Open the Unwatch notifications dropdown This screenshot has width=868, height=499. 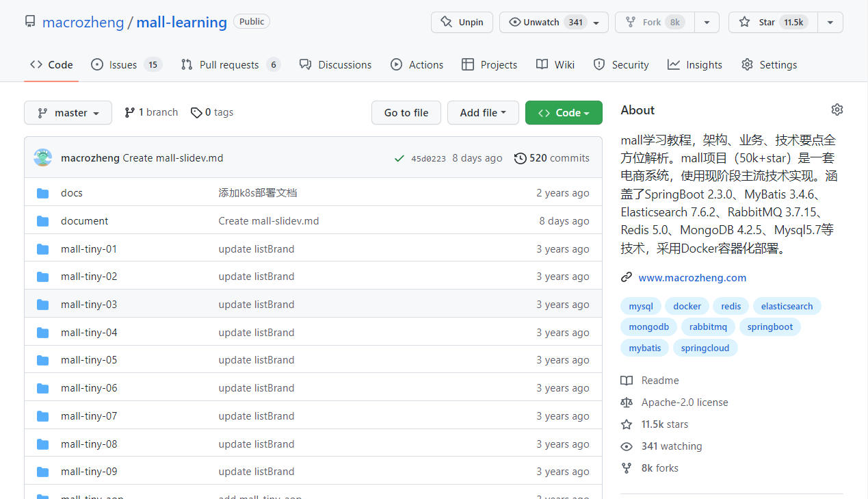(554, 23)
